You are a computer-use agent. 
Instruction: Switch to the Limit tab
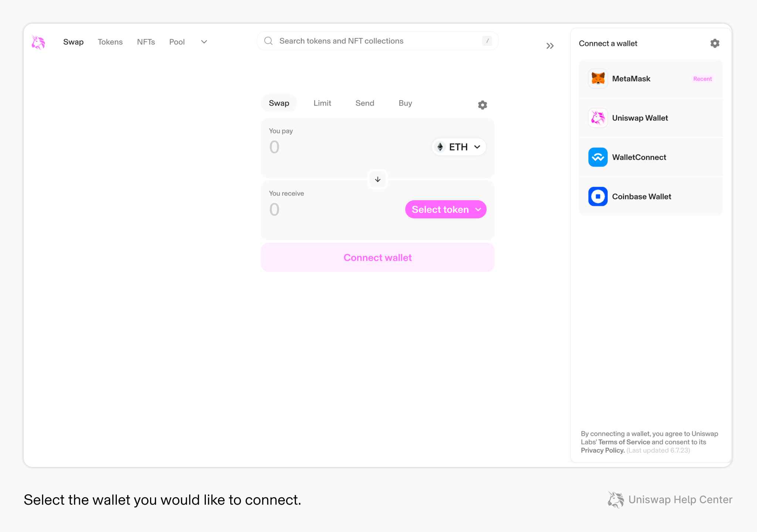pos(322,103)
